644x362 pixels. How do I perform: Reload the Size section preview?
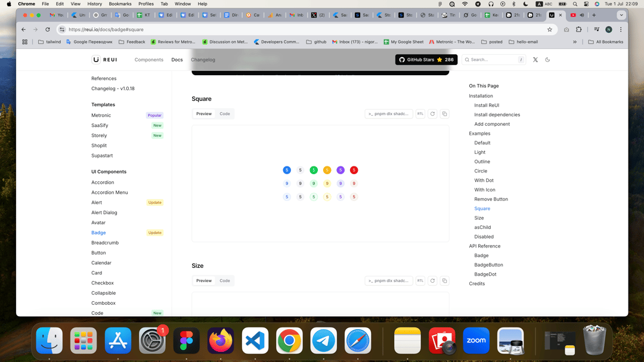pyautogui.click(x=432, y=281)
